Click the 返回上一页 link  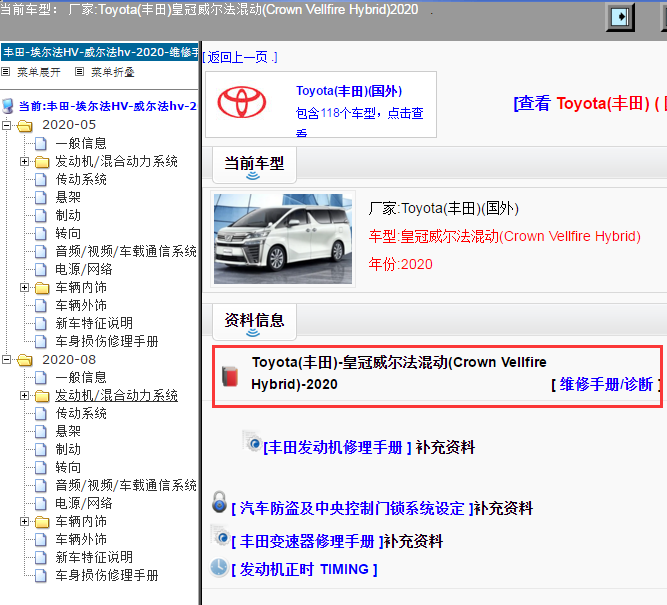[x=240, y=57]
